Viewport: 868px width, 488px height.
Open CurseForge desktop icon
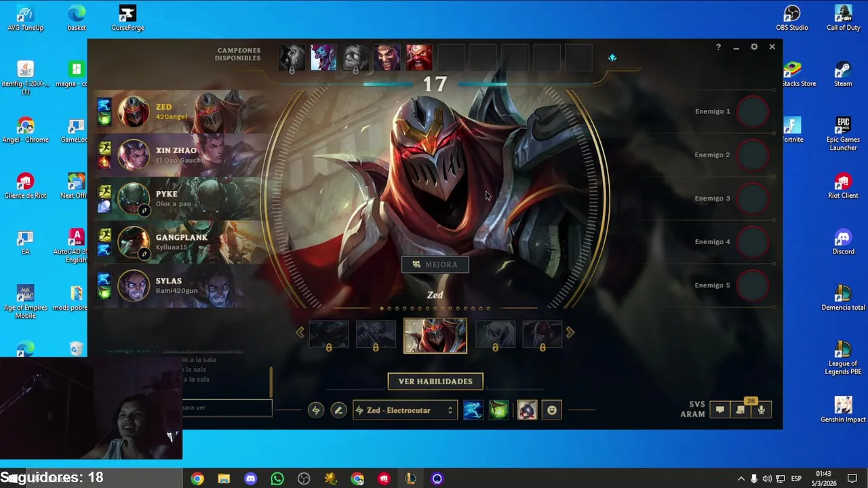point(127,18)
